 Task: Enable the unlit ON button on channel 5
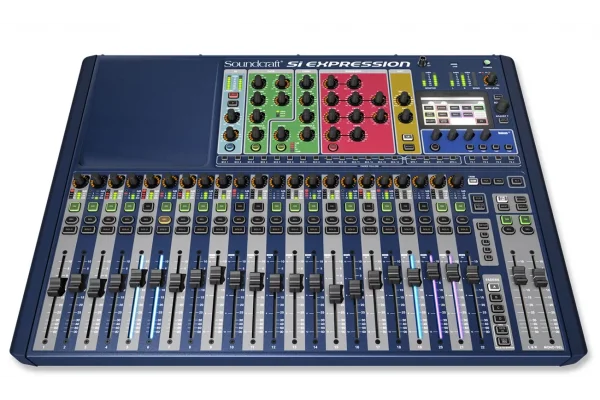[x=147, y=207]
